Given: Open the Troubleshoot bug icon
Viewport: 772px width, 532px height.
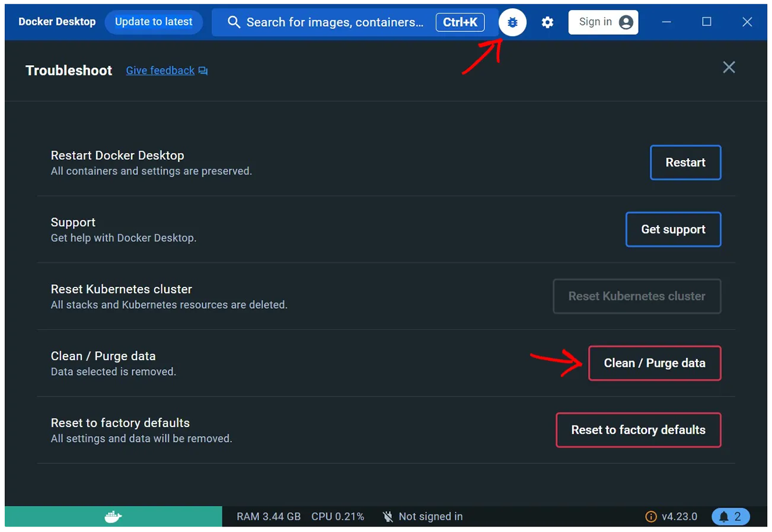Looking at the screenshot, I should pos(512,23).
